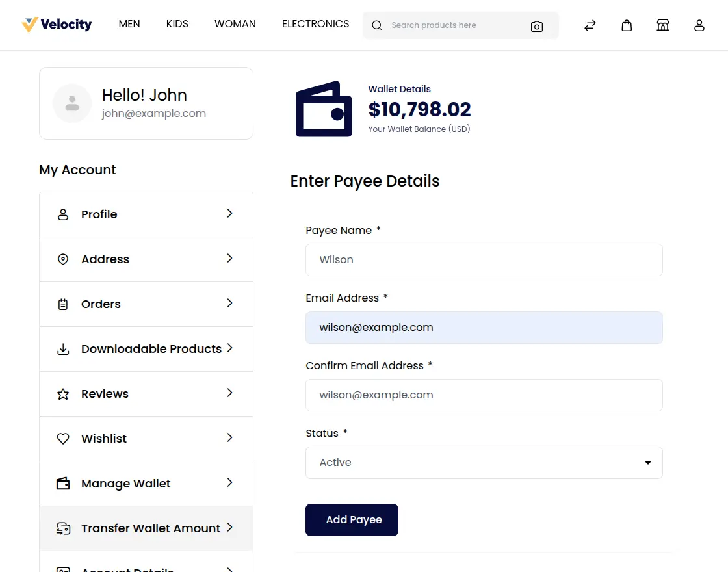728x572 pixels.
Task: Click the Payee Name input field
Action: coord(484,260)
